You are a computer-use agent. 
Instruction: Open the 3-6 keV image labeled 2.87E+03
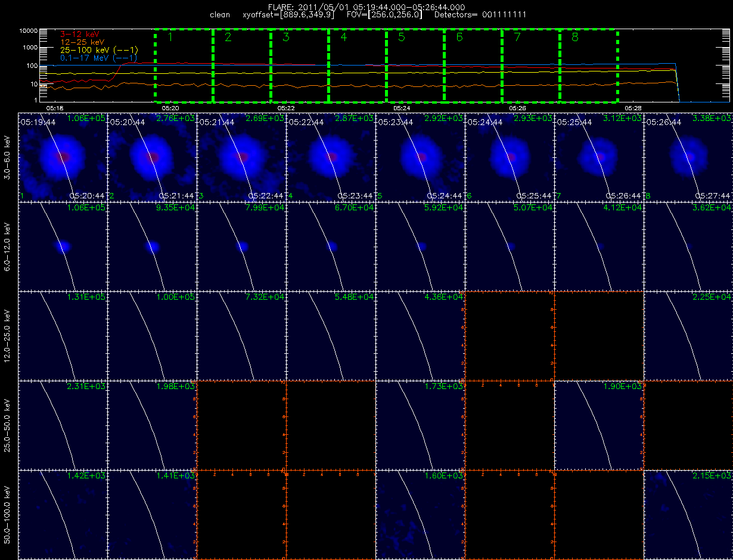[331, 157]
